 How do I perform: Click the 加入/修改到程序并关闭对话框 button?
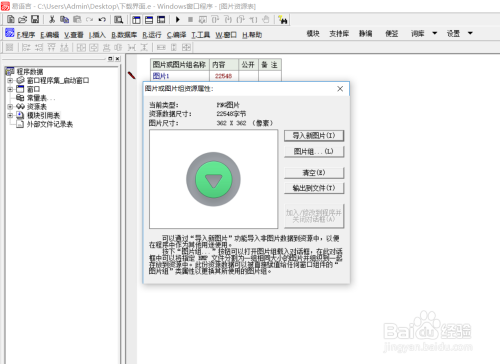pos(314,216)
